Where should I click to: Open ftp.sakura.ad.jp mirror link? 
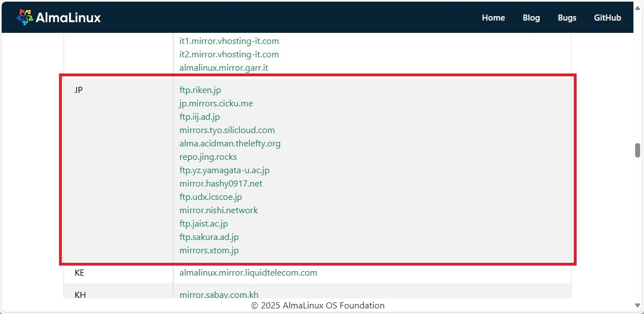tap(209, 237)
